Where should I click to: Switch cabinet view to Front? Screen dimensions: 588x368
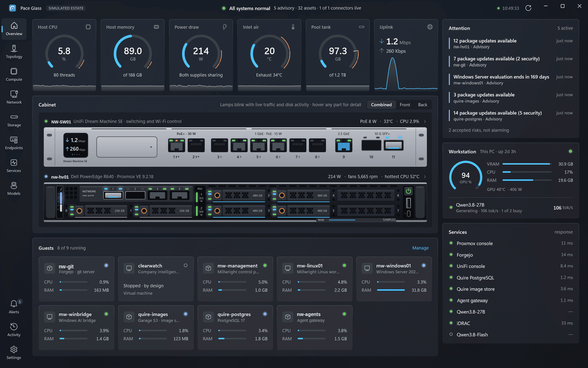pos(405,105)
